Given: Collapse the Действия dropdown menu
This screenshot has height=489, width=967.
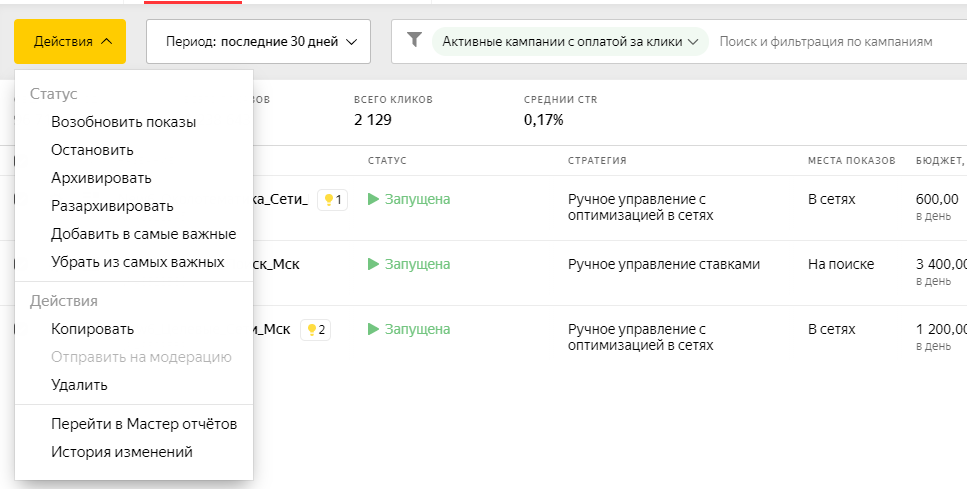Looking at the screenshot, I should coord(70,42).
